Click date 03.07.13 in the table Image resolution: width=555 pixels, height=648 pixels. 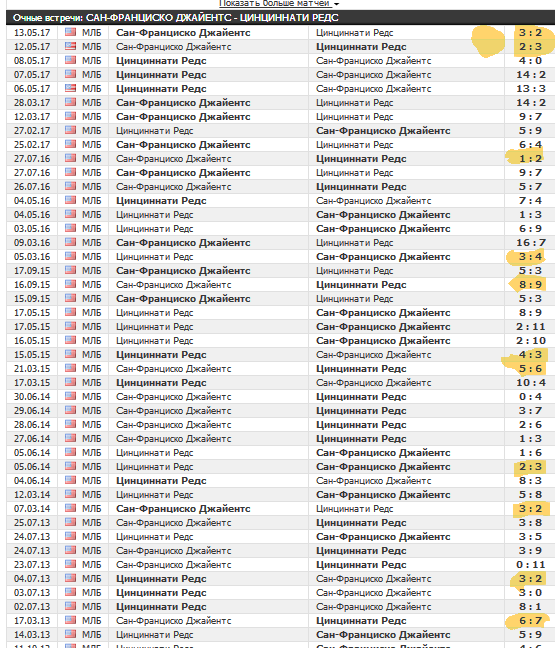(x=32, y=593)
